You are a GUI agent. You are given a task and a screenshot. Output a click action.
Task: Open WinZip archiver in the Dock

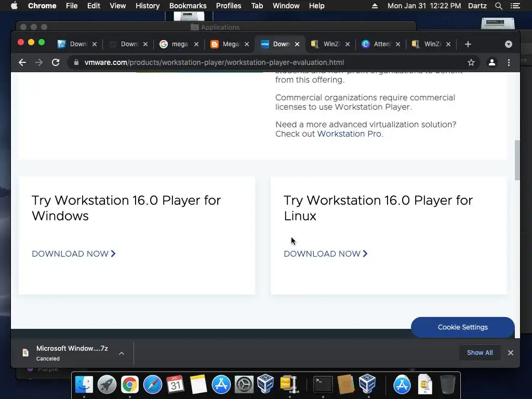click(289, 385)
